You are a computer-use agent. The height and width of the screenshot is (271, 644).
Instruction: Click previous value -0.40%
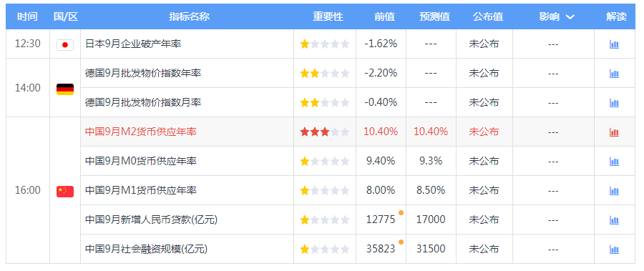pyautogui.click(x=381, y=102)
